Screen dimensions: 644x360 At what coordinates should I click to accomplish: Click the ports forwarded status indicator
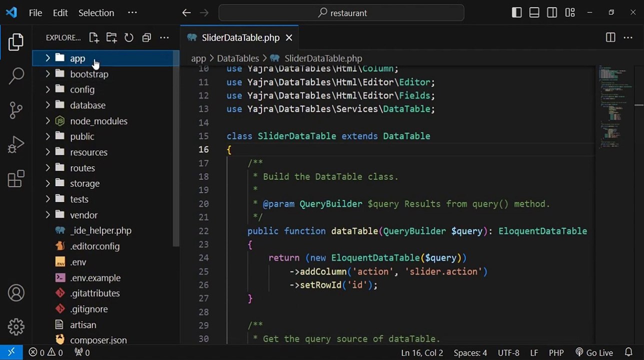(x=82, y=352)
